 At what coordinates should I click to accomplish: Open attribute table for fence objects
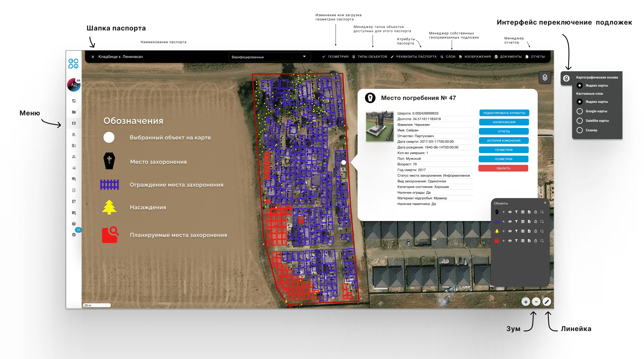click(523, 222)
